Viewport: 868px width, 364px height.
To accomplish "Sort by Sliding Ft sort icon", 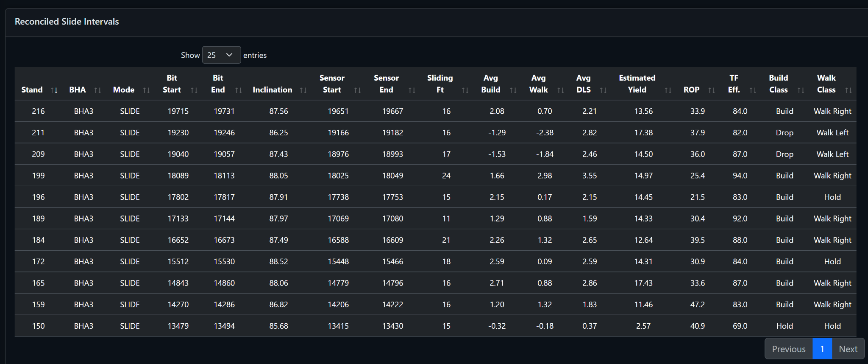I will click(465, 90).
